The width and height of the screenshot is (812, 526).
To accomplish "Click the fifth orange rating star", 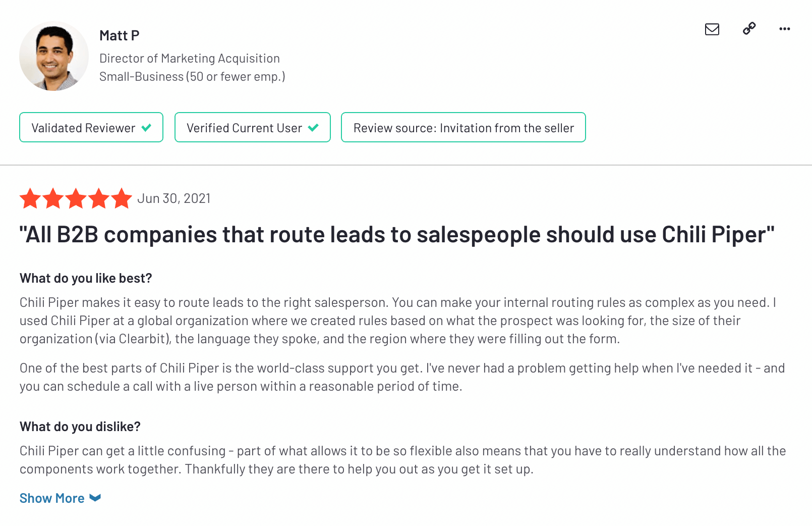I will coord(122,198).
